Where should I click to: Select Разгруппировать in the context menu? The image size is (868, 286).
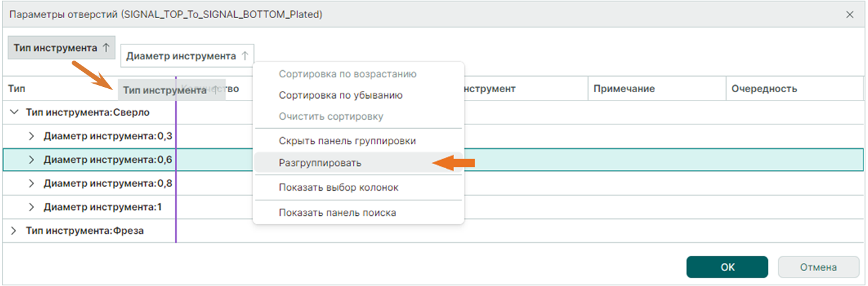pyautogui.click(x=358, y=163)
